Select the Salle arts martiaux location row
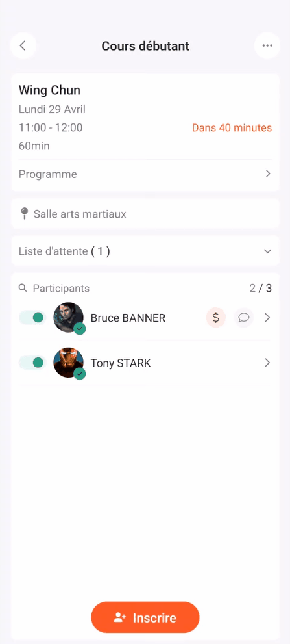This screenshot has width=290, height=644. tap(145, 214)
